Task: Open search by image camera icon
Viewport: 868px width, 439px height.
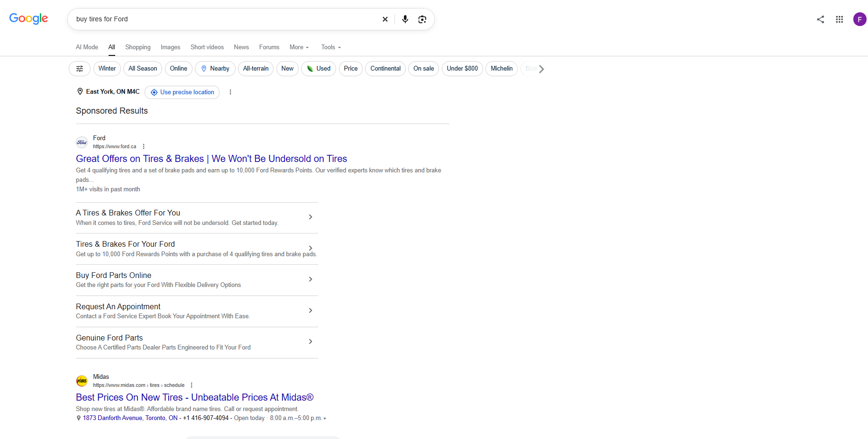Action: click(x=422, y=19)
